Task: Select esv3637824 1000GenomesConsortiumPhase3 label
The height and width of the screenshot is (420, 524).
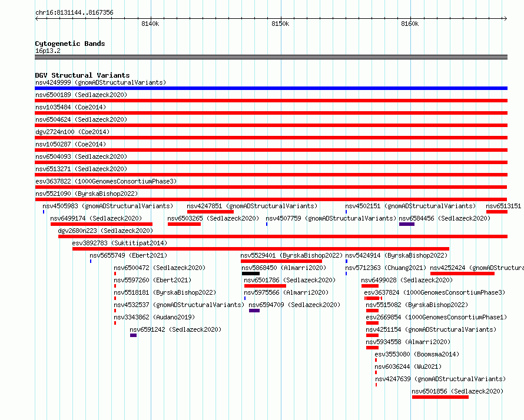Action: tap(435, 292)
